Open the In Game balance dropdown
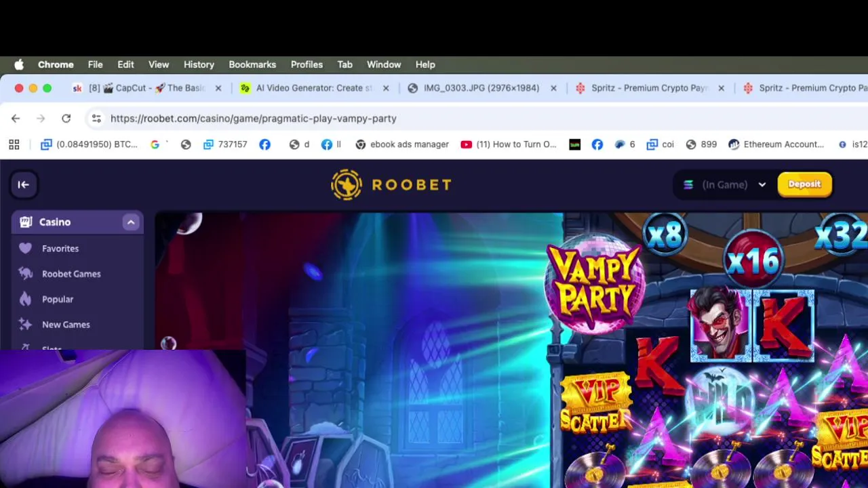Viewport: 868px width, 488px height. [x=724, y=184]
